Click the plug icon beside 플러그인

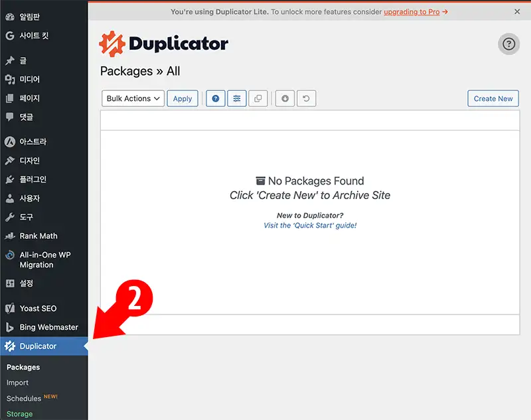click(10, 179)
